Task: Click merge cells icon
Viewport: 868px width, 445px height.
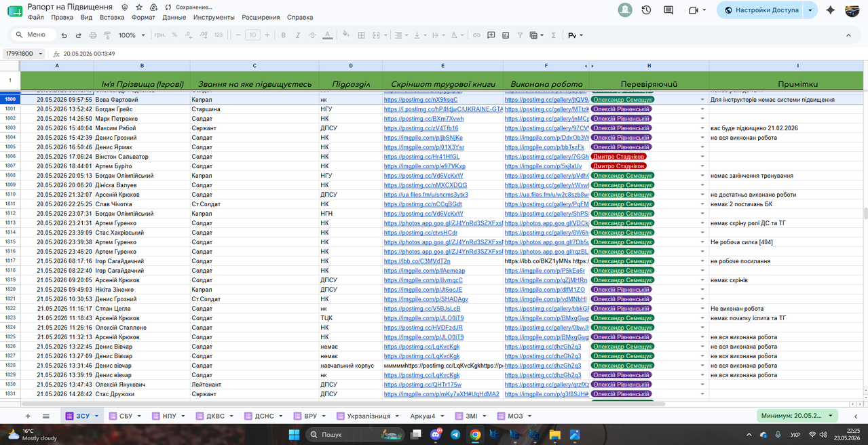Action: pos(375,35)
